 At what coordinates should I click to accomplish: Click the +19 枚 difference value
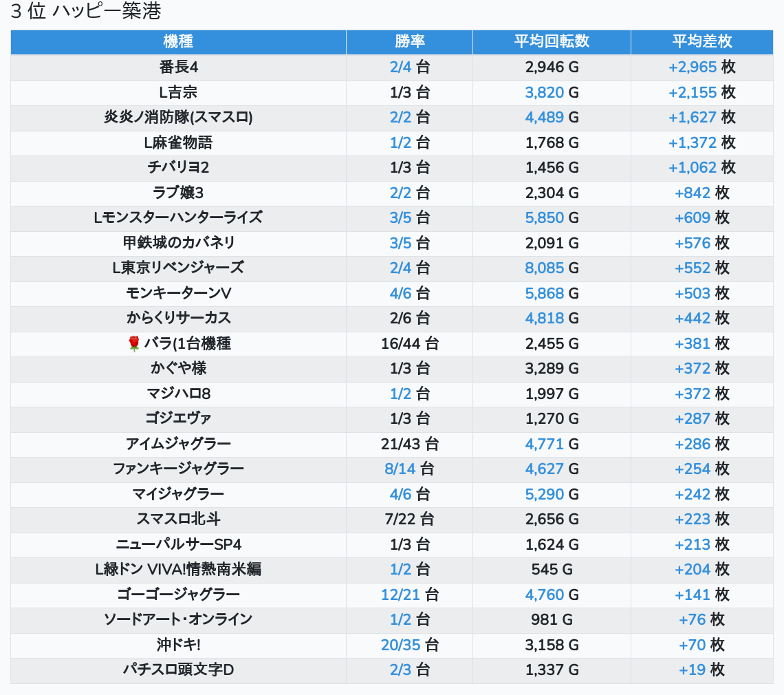[x=702, y=670]
